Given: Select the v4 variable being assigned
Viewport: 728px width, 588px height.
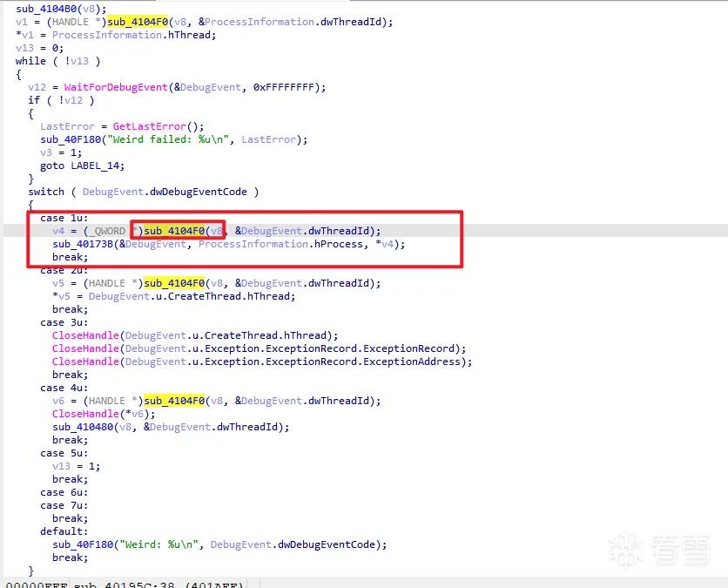Looking at the screenshot, I should click(58, 231).
